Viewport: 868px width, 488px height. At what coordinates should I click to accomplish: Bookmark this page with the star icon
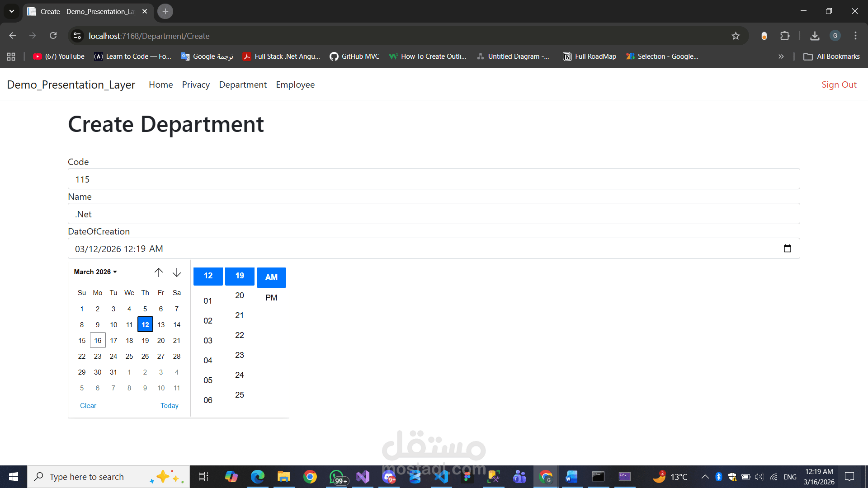pyautogui.click(x=736, y=36)
